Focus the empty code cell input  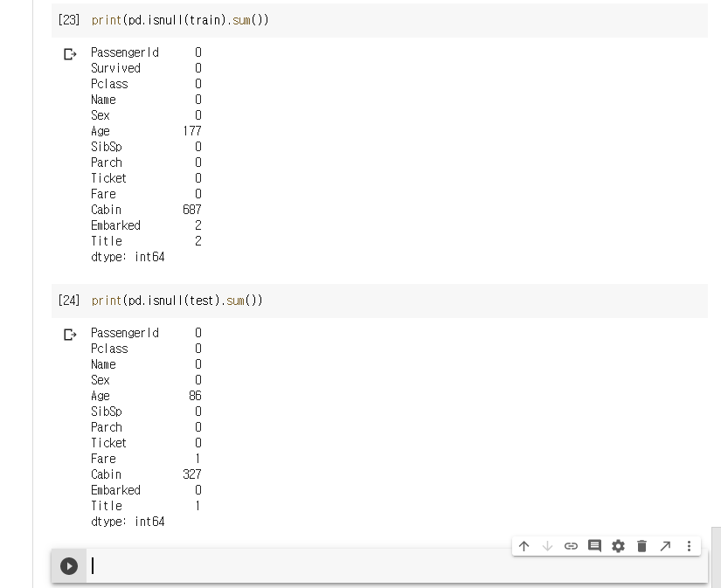coord(393,566)
